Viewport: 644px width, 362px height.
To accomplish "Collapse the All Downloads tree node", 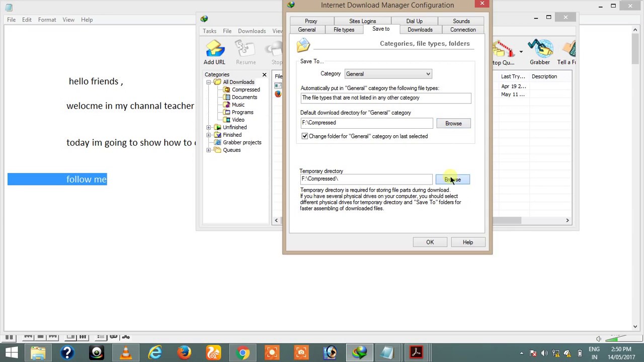I will click(208, 82).
